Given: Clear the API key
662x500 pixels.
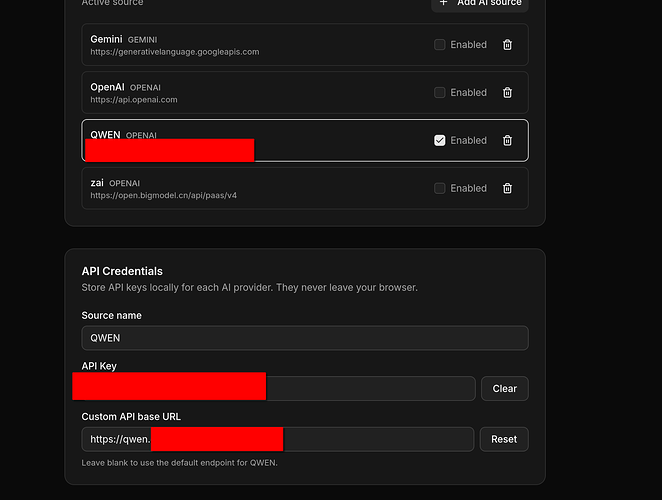Looking at the screenshot, I should tap(505, 389).
